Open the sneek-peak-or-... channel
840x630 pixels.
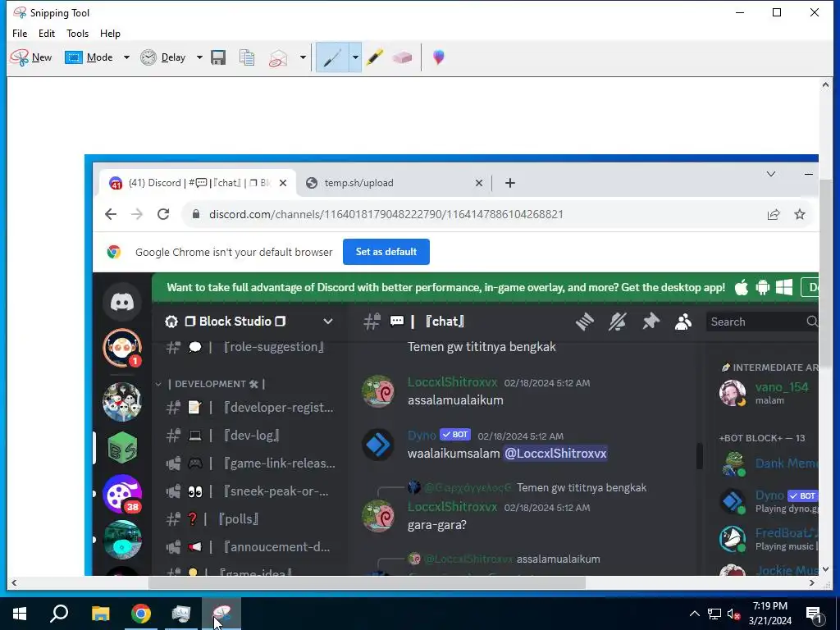pyautogui.click(x=249, y=491)
